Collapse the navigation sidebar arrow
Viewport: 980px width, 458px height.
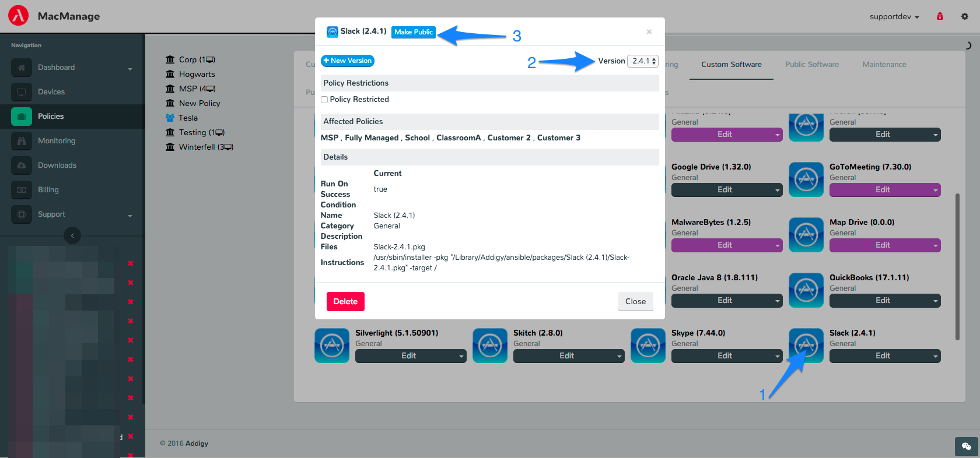72,235
